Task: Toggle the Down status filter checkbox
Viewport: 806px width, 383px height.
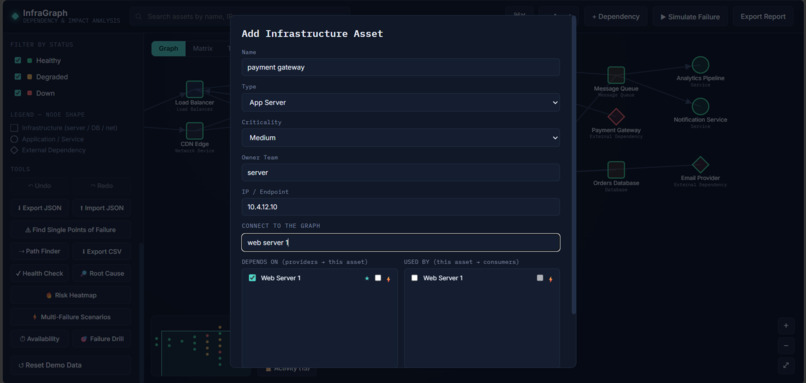Action: pos(18,93)
